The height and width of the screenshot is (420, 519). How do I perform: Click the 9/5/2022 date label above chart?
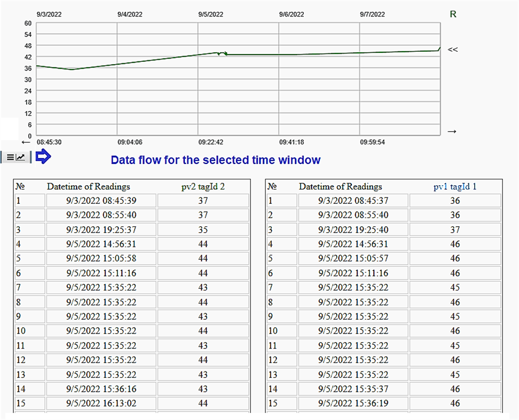pos(210,14)
